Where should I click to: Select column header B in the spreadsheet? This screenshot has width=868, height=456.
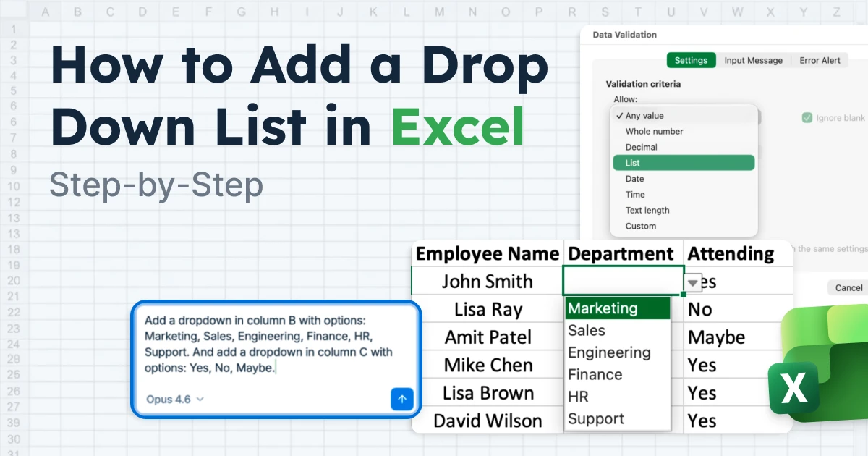pyautogui.click(x=77, y=12)
